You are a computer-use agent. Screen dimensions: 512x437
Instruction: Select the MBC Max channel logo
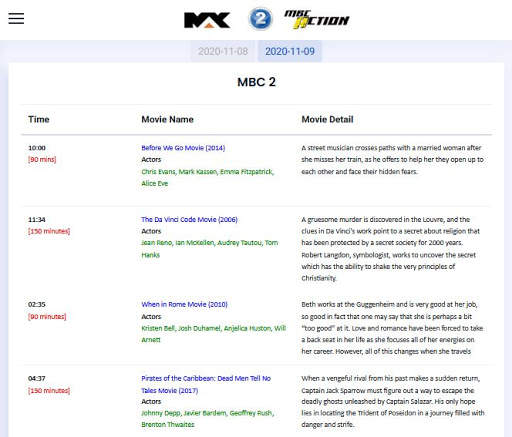point(207,20)
